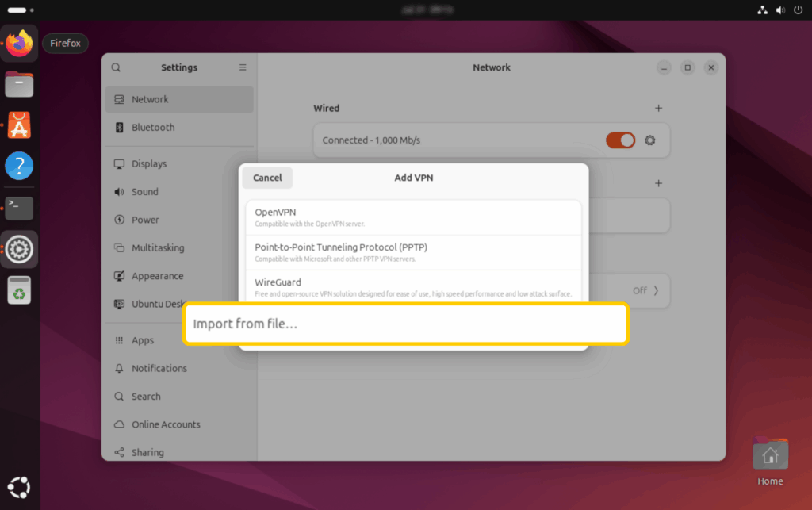812x510 pixels.
Task: Open the Trash dock icon
Action: [x=19, y=290]
